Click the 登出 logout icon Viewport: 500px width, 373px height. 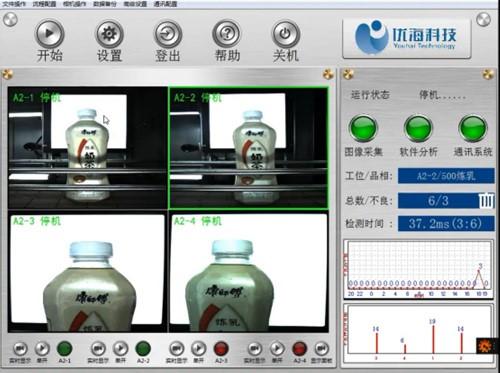[x=168, y=33]
